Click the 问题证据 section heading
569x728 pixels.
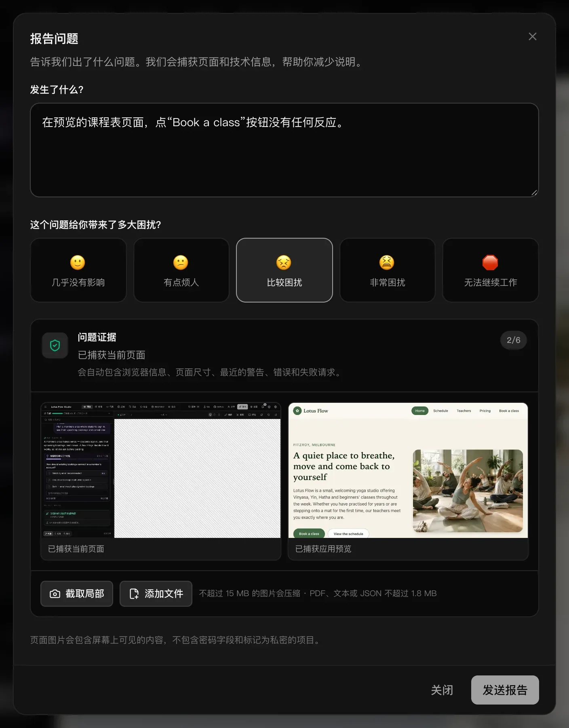click(97, 337)
